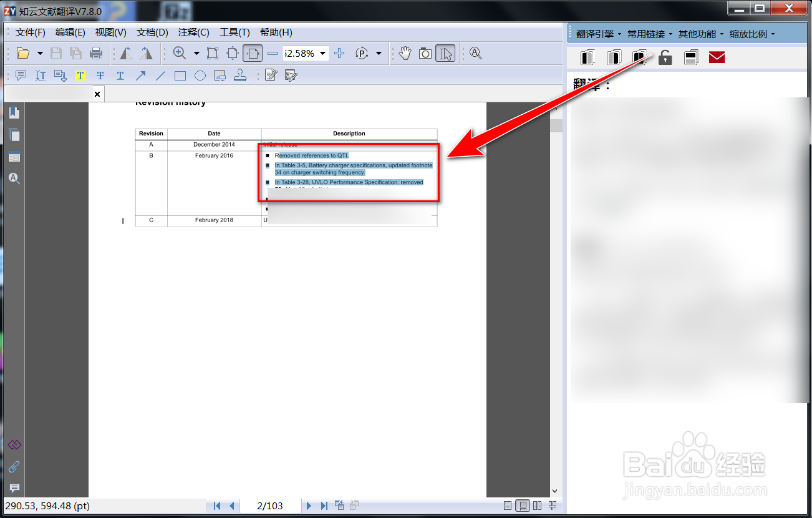Select the Rectangle drawing tool

(180, 76)
